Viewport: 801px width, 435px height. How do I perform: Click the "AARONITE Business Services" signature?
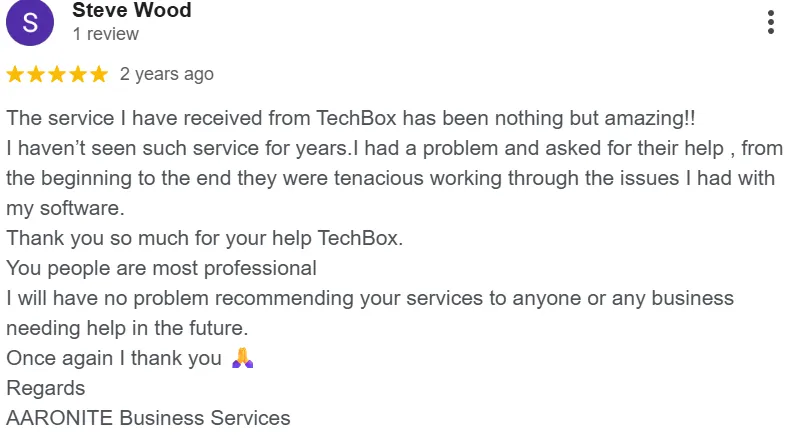[x=148, y=418]
